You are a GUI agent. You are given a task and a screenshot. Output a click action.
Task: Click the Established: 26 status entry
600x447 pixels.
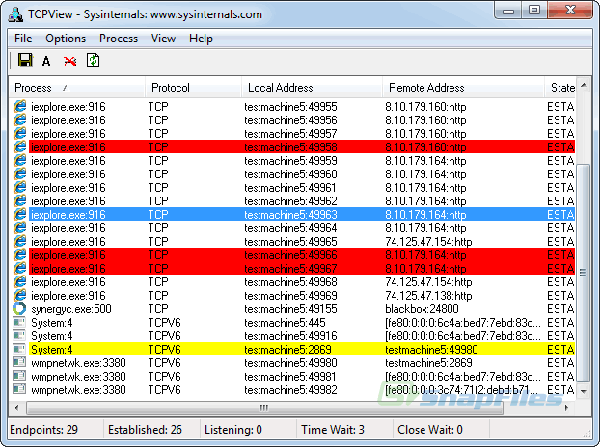coord(145,430)
